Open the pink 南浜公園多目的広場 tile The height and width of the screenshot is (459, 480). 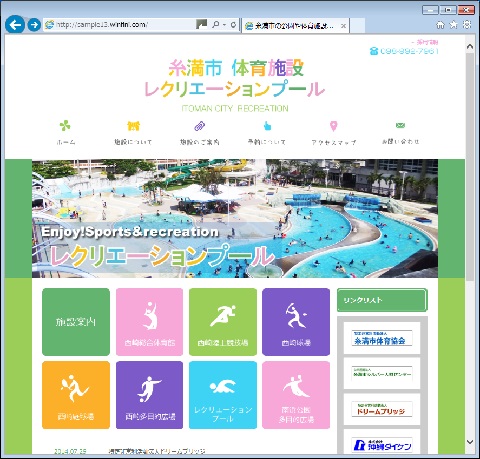coord(296,395)
